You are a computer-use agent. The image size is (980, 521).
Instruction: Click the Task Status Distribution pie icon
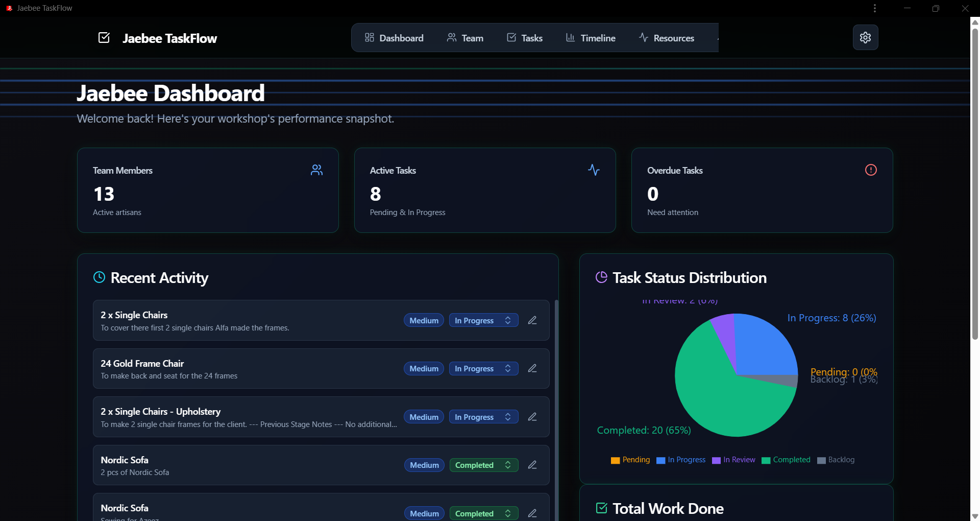(x=601, y=277)
